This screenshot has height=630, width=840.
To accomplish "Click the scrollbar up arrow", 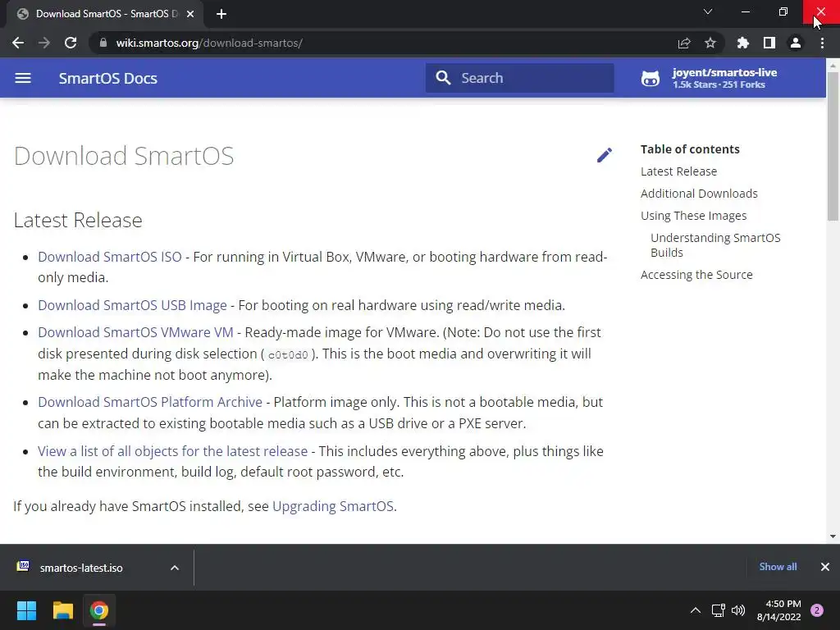I will [x=833, y=66].
